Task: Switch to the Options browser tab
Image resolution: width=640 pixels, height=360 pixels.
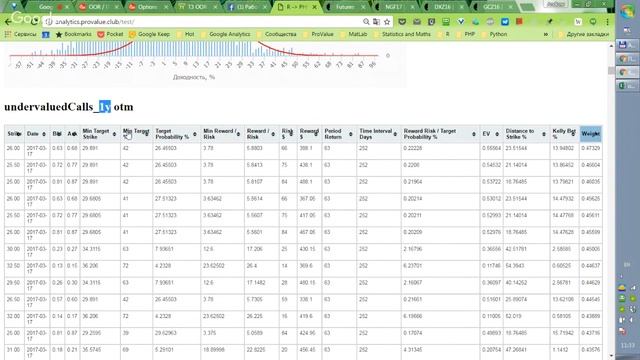Action: tap(147, 7)
